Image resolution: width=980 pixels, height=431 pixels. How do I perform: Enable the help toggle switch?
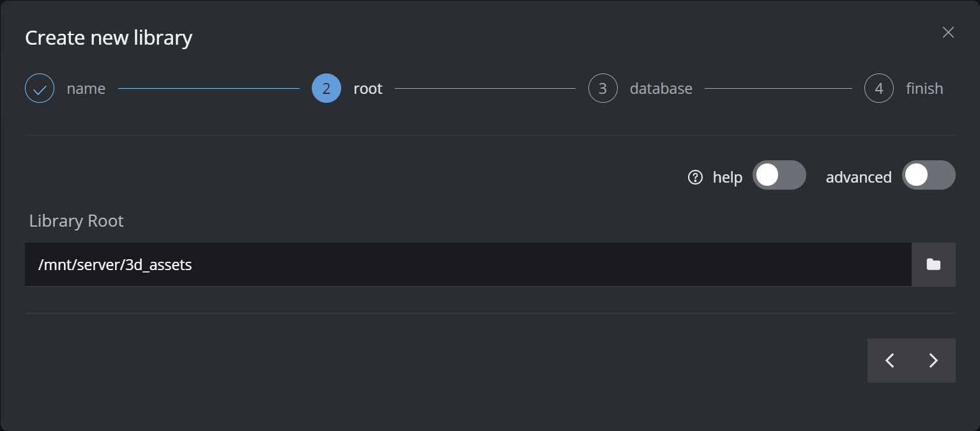coord(779,175)
